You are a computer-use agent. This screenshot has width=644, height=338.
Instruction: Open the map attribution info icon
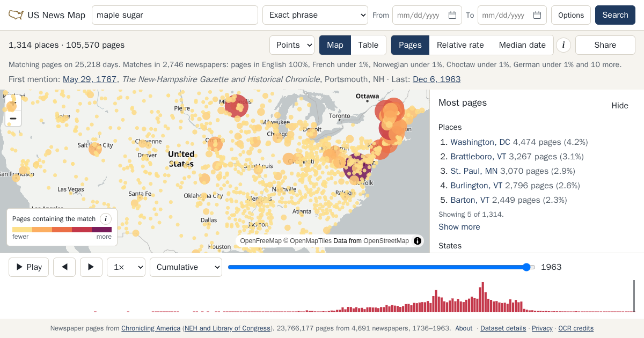pyautogui.click(x=418, y=241)
